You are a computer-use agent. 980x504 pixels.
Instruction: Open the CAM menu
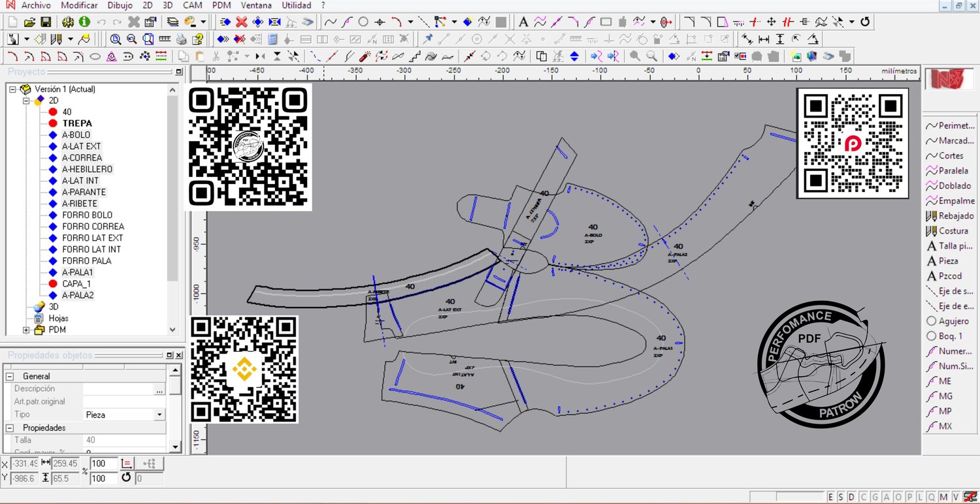(192, 5)
